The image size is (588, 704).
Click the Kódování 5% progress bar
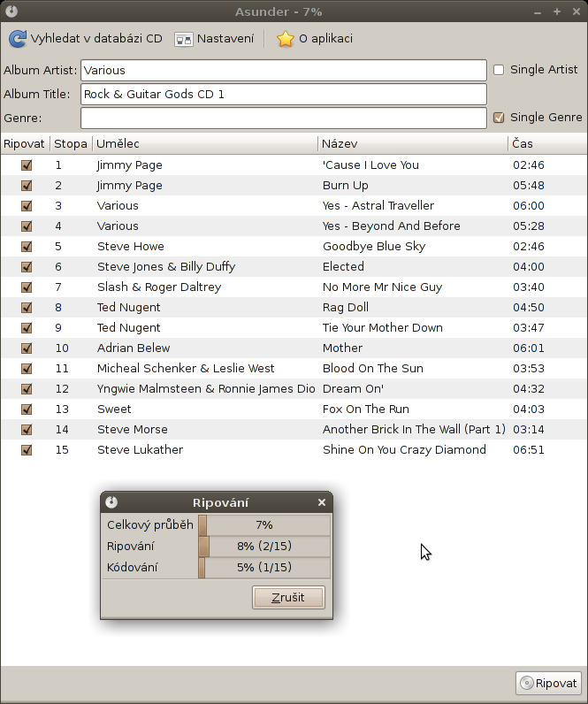click(x=264, y=568)
